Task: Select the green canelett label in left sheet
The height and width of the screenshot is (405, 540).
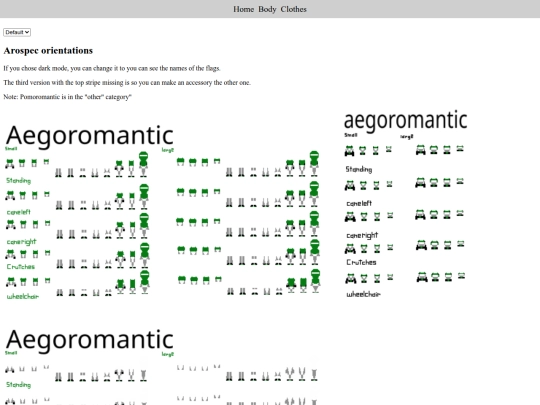Action: tap(19, 212)
